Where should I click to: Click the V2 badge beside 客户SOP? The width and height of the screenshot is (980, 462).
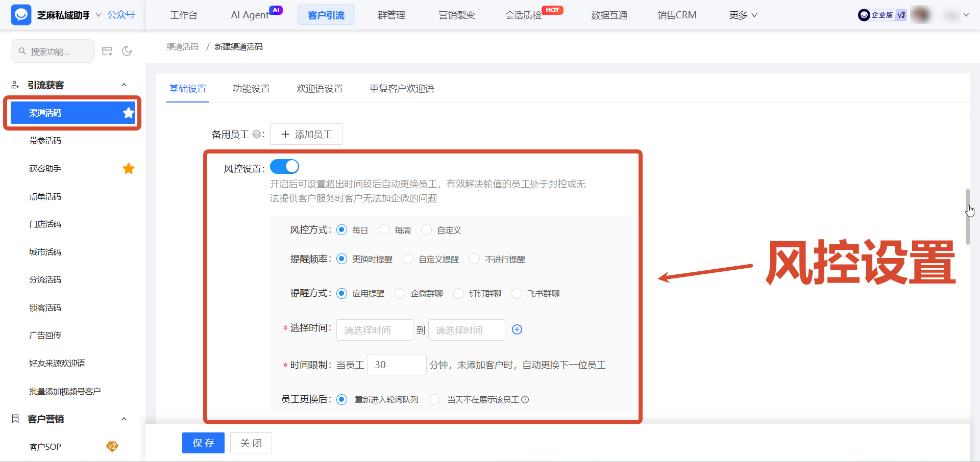pos(112,446)
